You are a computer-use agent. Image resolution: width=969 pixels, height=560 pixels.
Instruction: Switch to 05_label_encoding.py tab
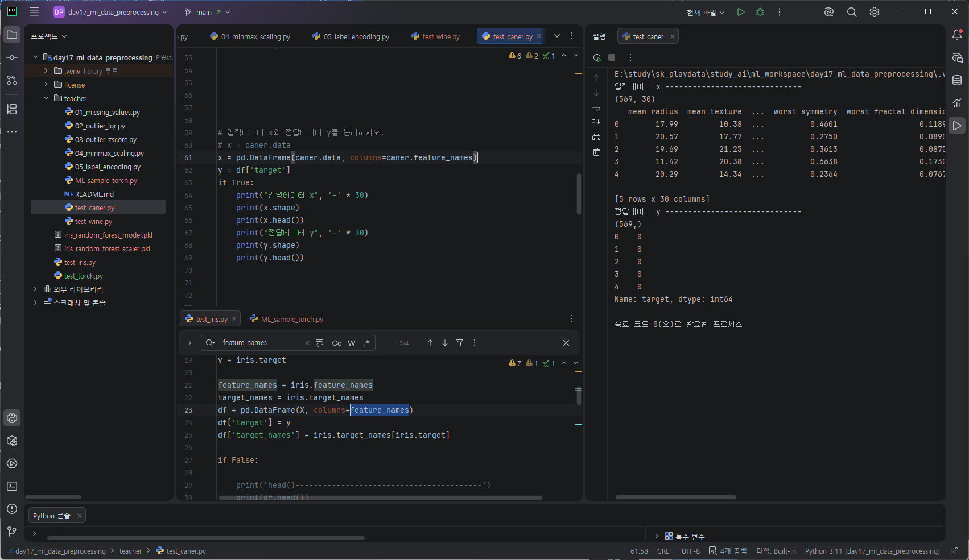pyautogui.click(x=351, y=36)
